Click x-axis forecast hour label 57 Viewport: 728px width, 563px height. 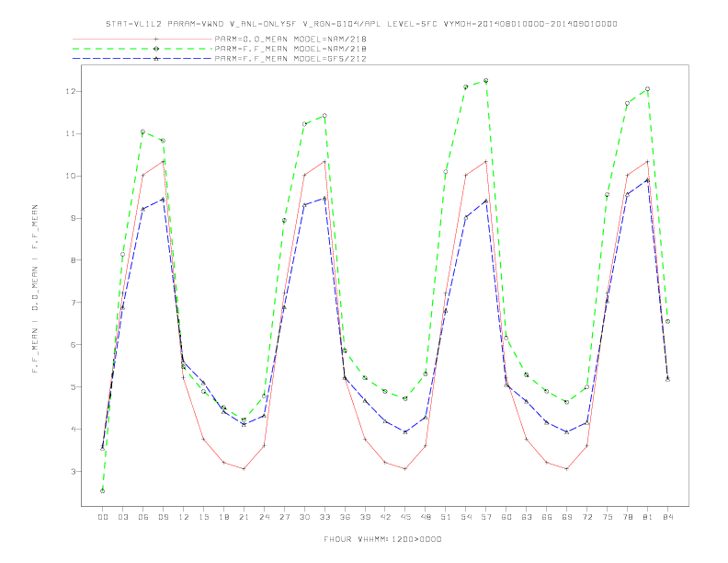pos(486,517)
